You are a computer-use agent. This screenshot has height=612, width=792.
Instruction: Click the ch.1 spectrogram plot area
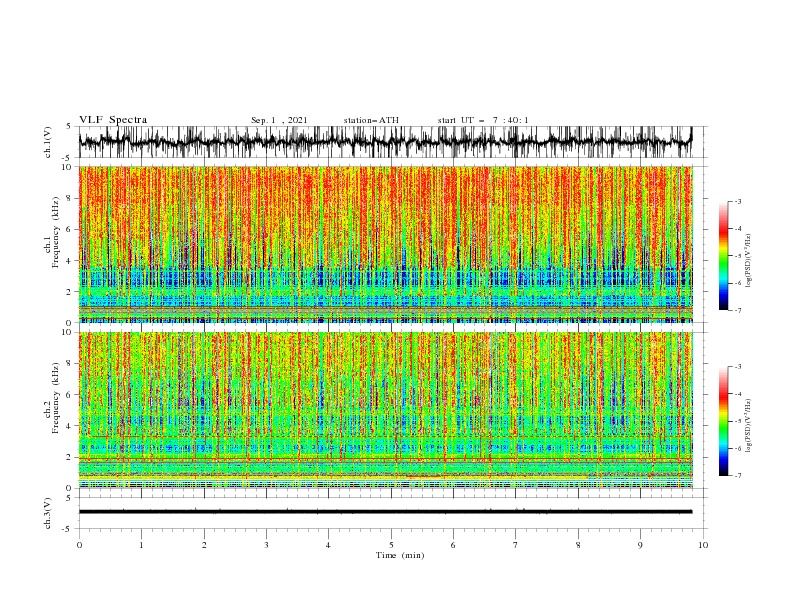pyautogui.click(x=385, y=244)
